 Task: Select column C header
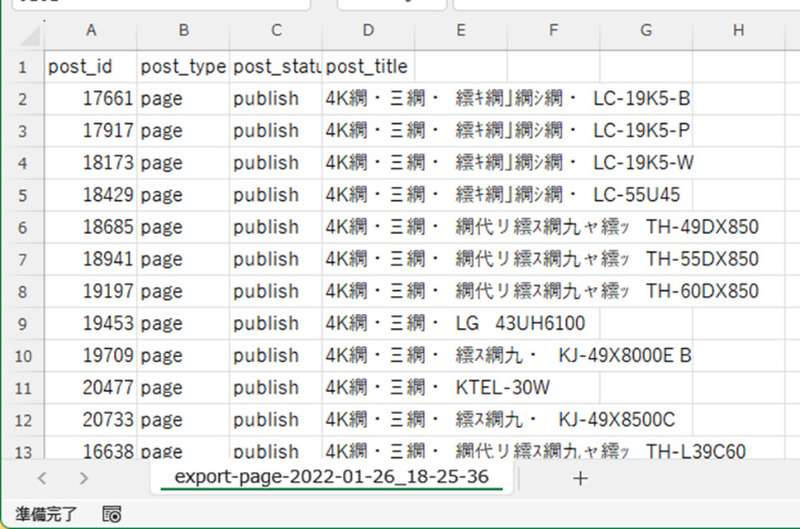coord(276,31)
